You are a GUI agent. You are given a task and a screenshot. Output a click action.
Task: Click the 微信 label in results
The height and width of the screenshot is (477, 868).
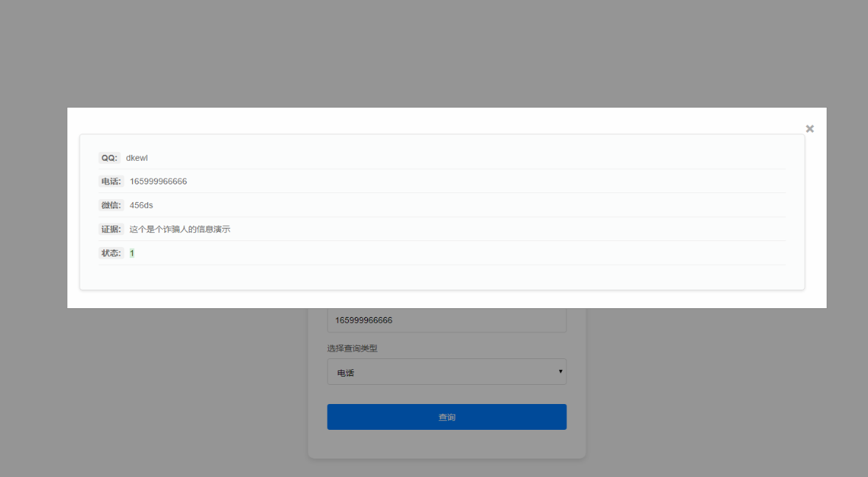(111, 205)
